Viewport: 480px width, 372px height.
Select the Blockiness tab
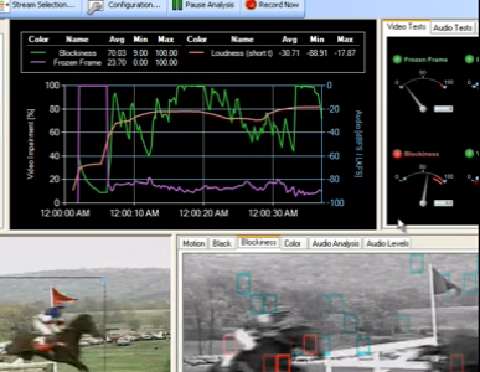point(259,243)
